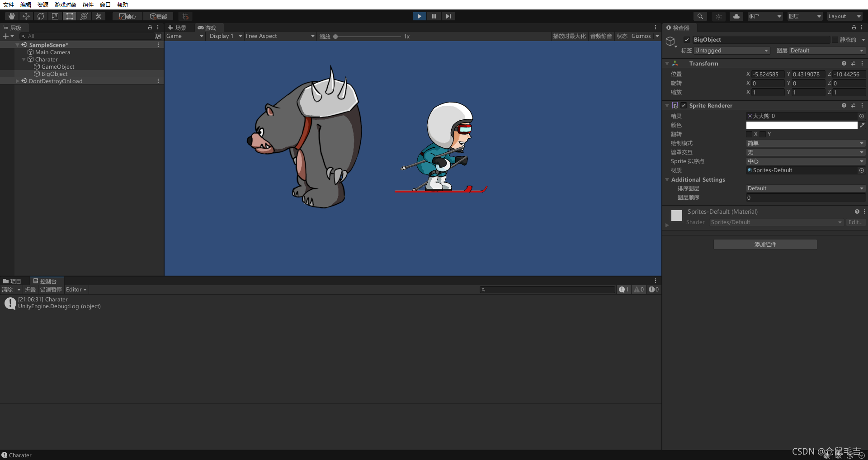Open the Tag dropdown showing Untagged
868x460 pixels.
tap(731, 51)
